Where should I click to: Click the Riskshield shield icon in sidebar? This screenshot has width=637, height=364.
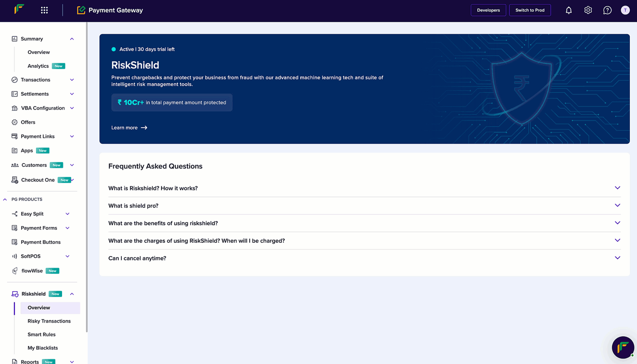(x=15, y=294)
